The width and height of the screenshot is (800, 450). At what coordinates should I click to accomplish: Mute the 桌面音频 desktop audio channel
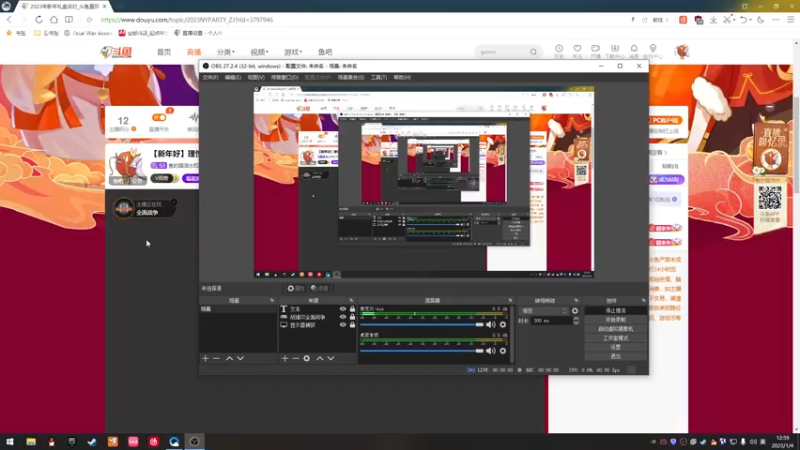tap(491, 351)
